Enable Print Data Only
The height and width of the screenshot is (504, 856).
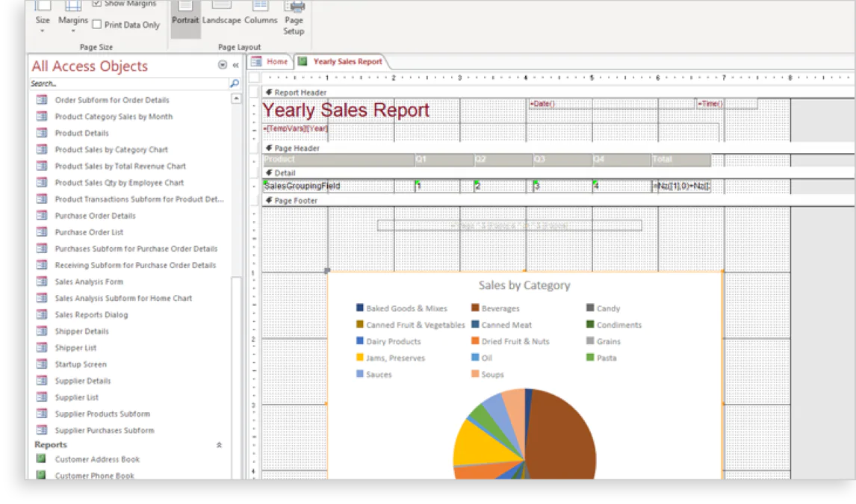(96, 24)
